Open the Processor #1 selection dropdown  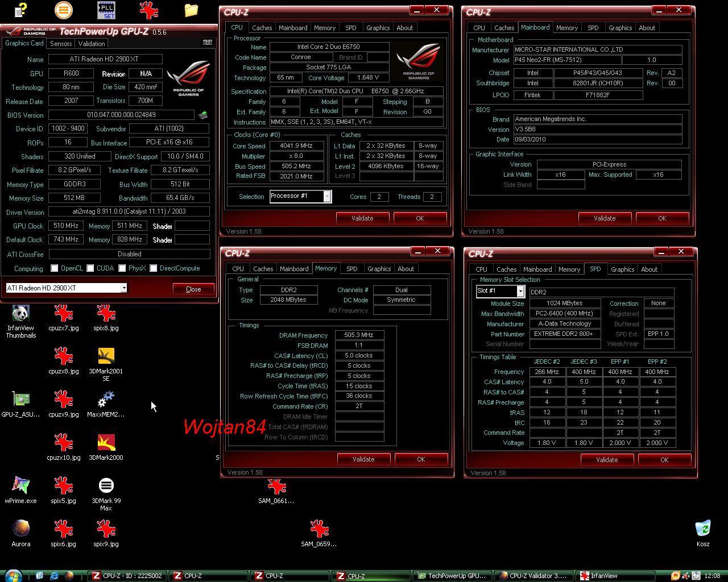[x=327, y=196]
